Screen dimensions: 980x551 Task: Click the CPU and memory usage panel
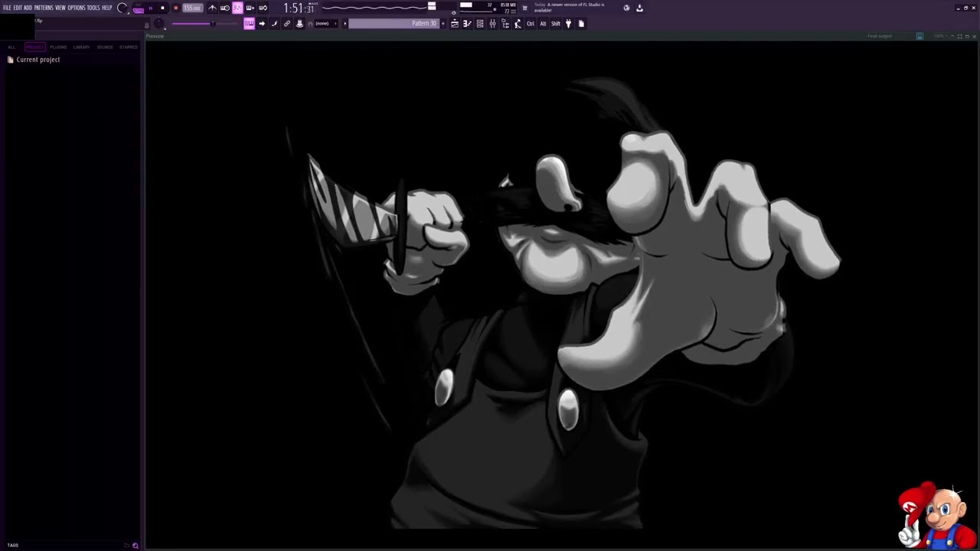pos(487,8)
